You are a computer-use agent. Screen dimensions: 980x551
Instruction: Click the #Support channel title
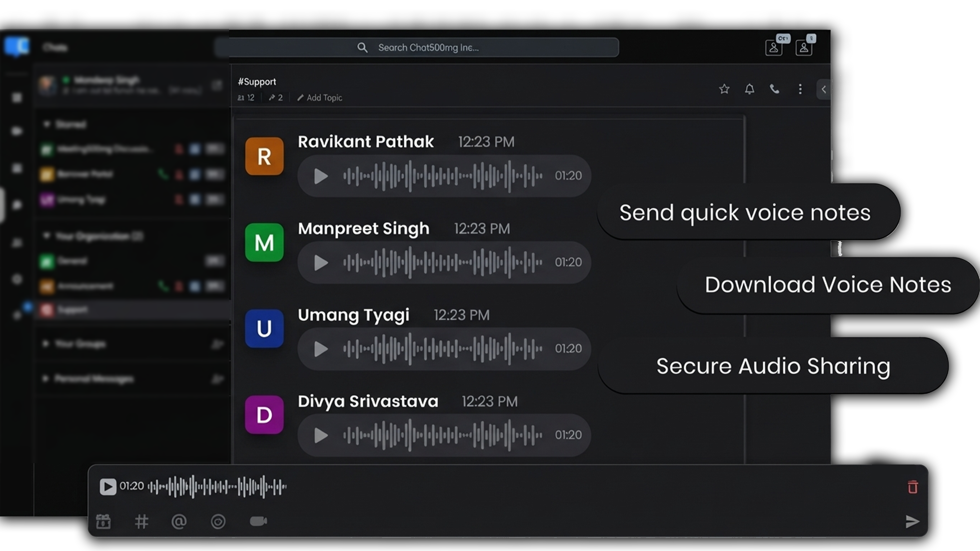point(257,82)
